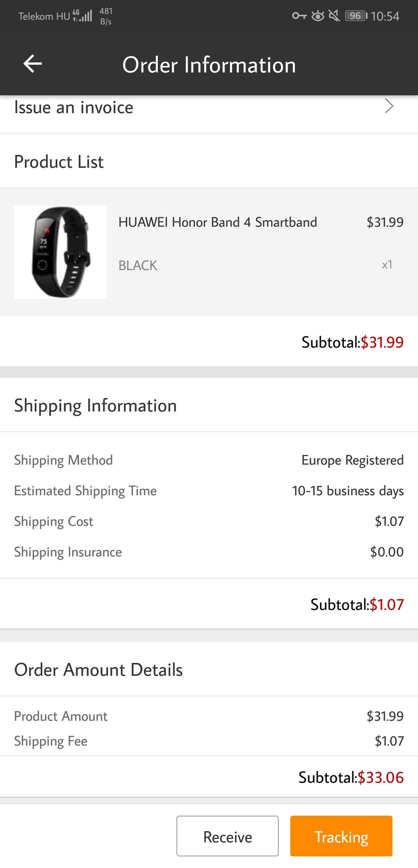
Task: Open the Honor Band 4 product thumbnail
Action: click(60, 252)
